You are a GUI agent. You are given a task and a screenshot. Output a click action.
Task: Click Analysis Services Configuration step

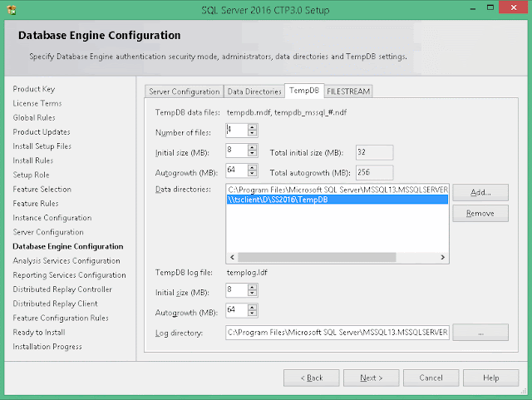tap(66, 261)
